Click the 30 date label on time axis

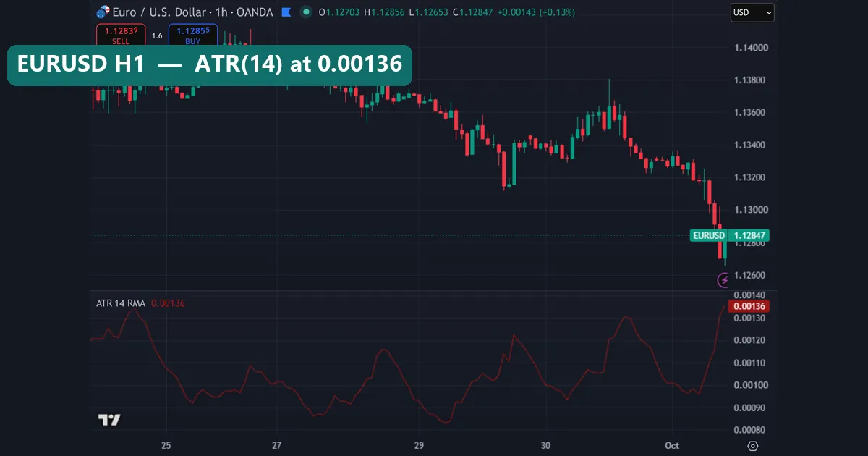(x=545, y=445)
